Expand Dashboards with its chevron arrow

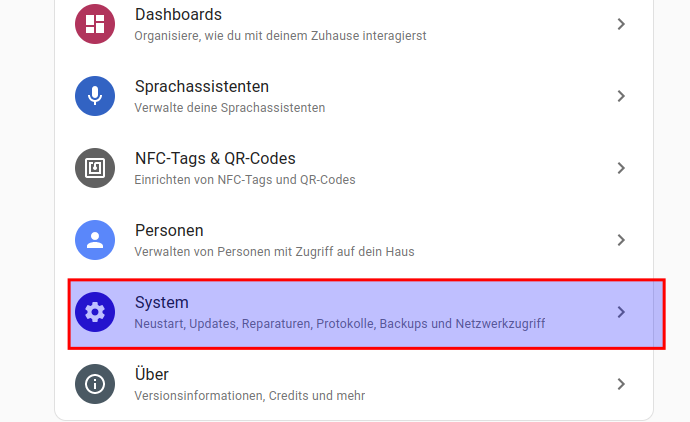621,24
